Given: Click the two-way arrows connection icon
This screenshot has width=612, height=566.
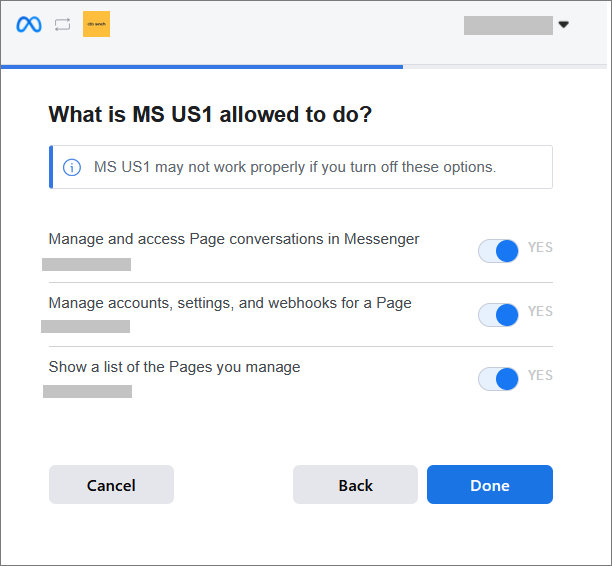Looking at the screenshot, I should click(x=63, y=25).
